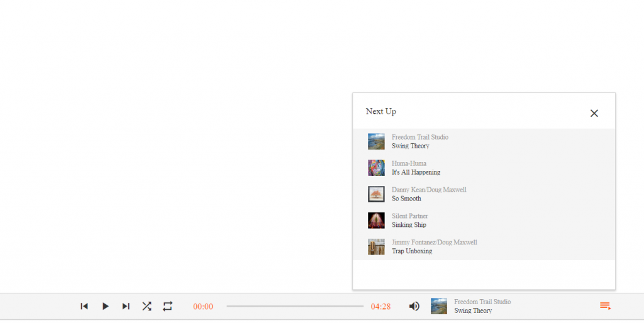Screen dimensions: 644x323
Task: Choose the So Smooth track
Action: coord(484,194)
